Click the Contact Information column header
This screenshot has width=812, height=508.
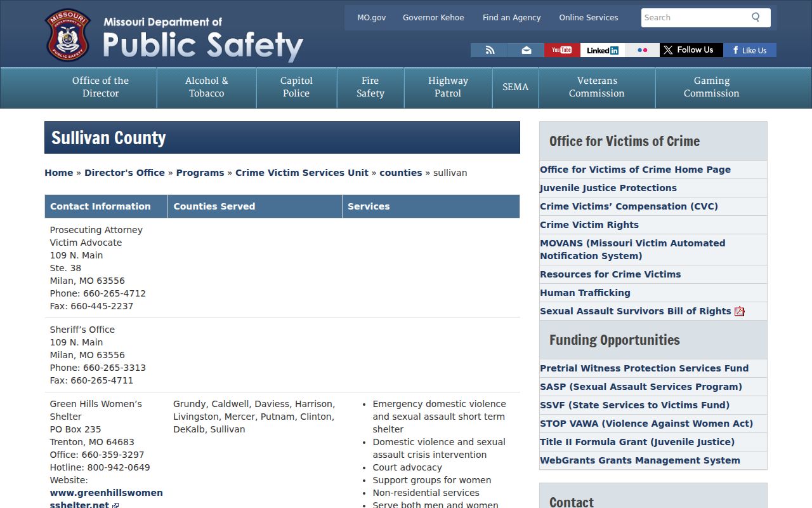tap(106, 206)
